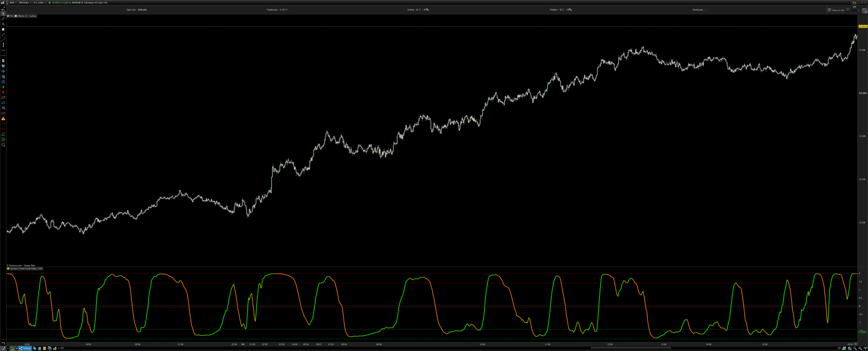The width and height of the screenshot is (868, 351).
Task: Toggle the Prix price display tab
Action: point(10,16)
